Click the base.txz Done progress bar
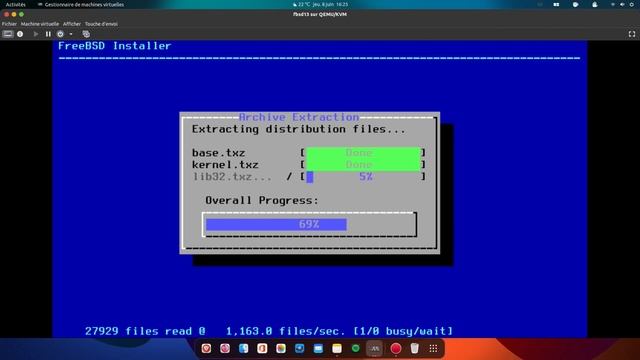 [363, 153]
